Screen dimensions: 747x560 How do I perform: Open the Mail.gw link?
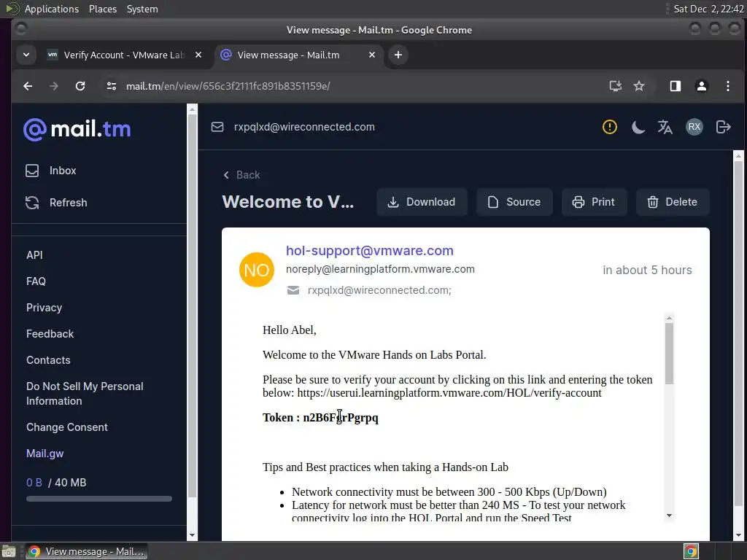coord(44,454)
